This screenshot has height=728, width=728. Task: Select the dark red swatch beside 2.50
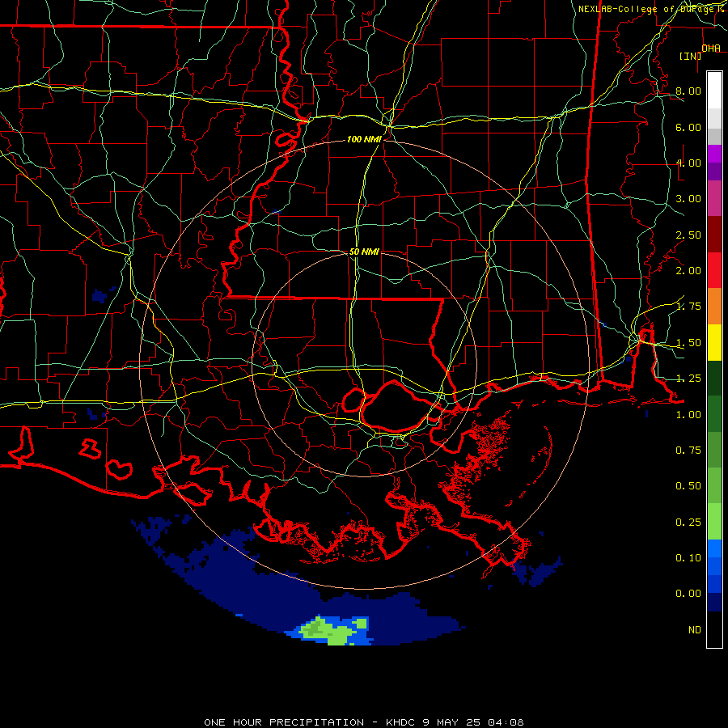(x=714, y=235)
